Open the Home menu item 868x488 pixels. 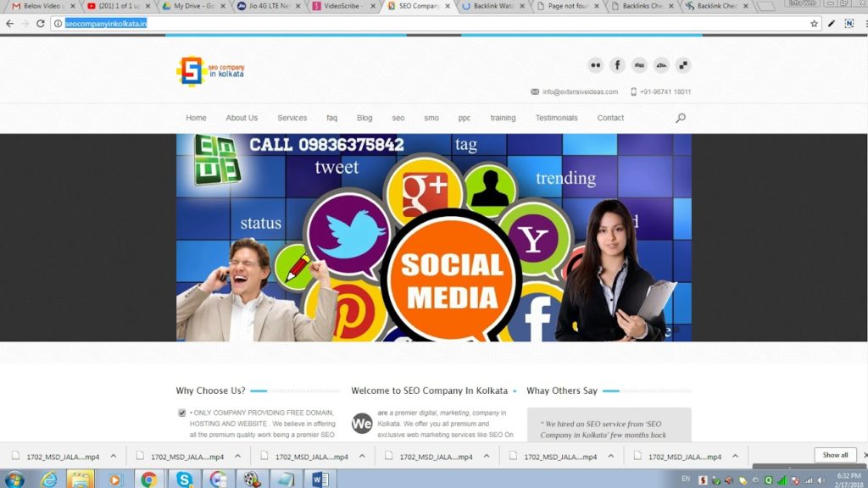196,118
